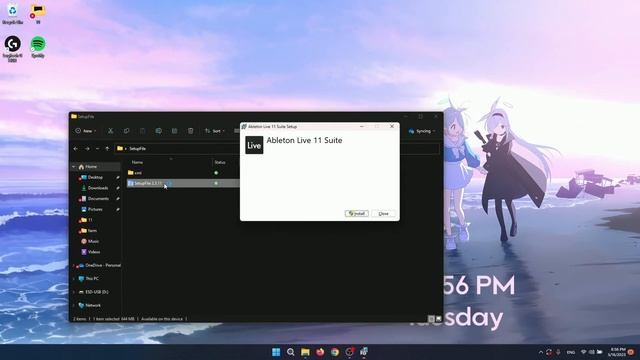This screenshot has width=640, height=360.
Task: Collapse the Home tree node
Action: pos(74,167)
